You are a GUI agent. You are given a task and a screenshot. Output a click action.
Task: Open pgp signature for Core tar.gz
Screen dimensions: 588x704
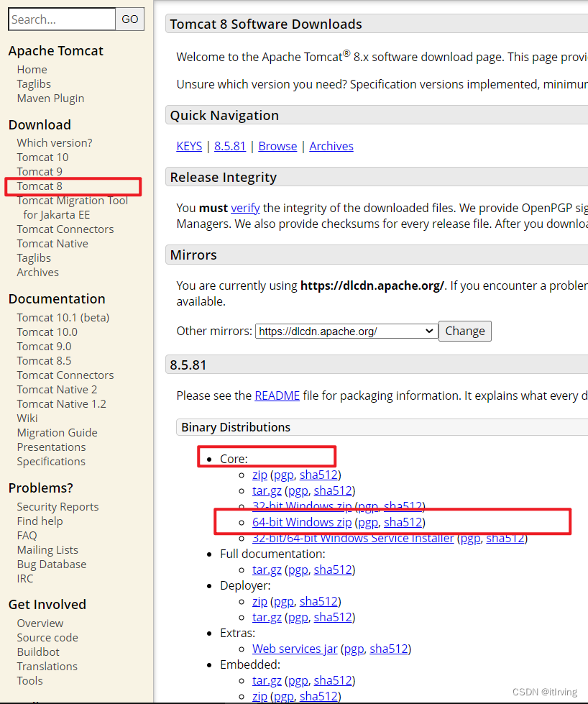tap(298, 490)
